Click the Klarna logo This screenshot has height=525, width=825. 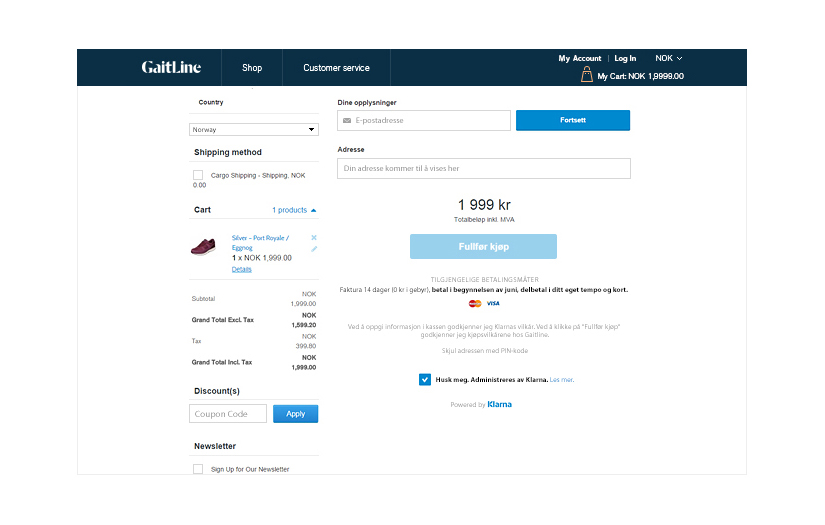(499, 404)
